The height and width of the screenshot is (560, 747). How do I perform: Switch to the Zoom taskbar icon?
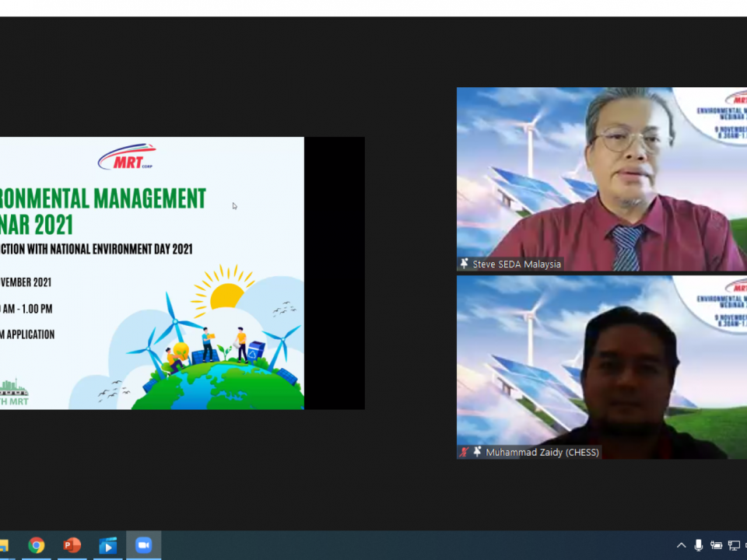click(x=143, y=545)
